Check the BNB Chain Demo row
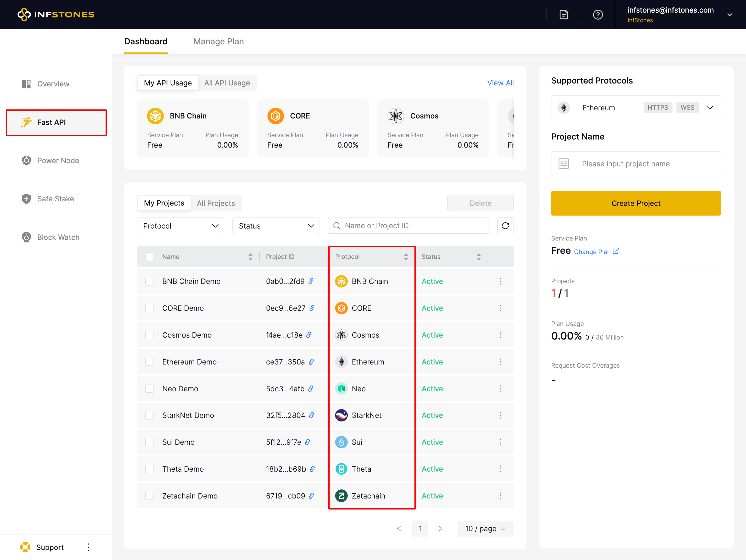746x560 pixels. pyautogui.click(x=149, y=281)
